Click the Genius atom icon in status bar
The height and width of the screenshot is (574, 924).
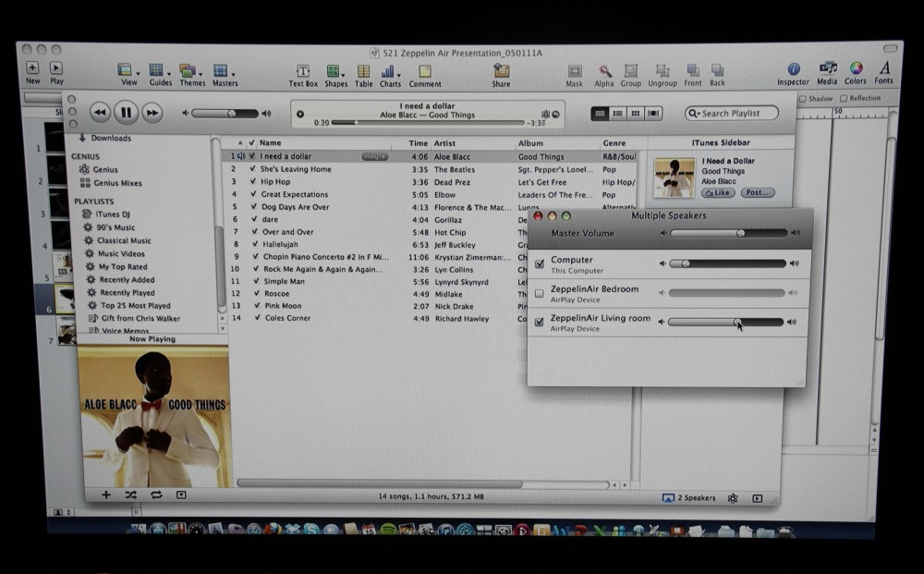coord(733,498)
